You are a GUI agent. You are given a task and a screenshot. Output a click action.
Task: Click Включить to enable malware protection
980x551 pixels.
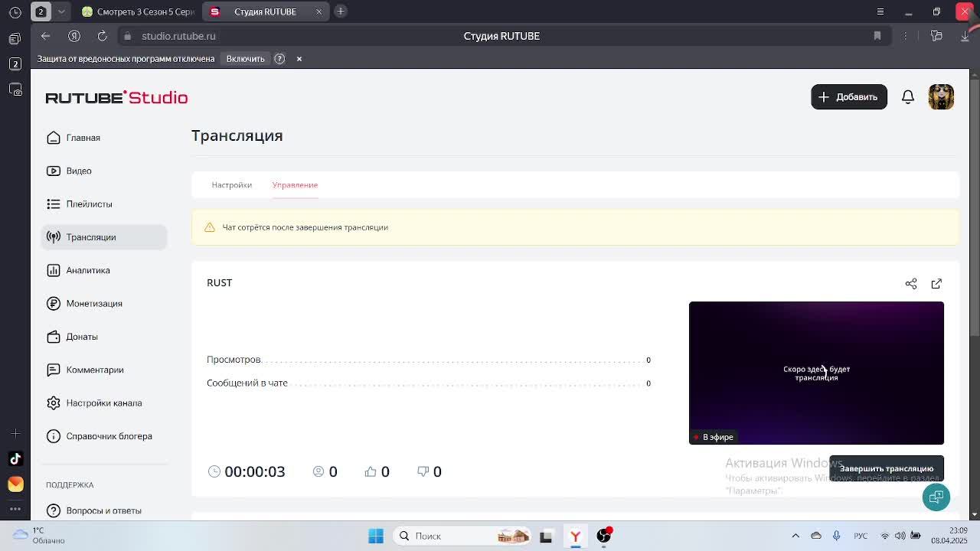tap(245, 59)
